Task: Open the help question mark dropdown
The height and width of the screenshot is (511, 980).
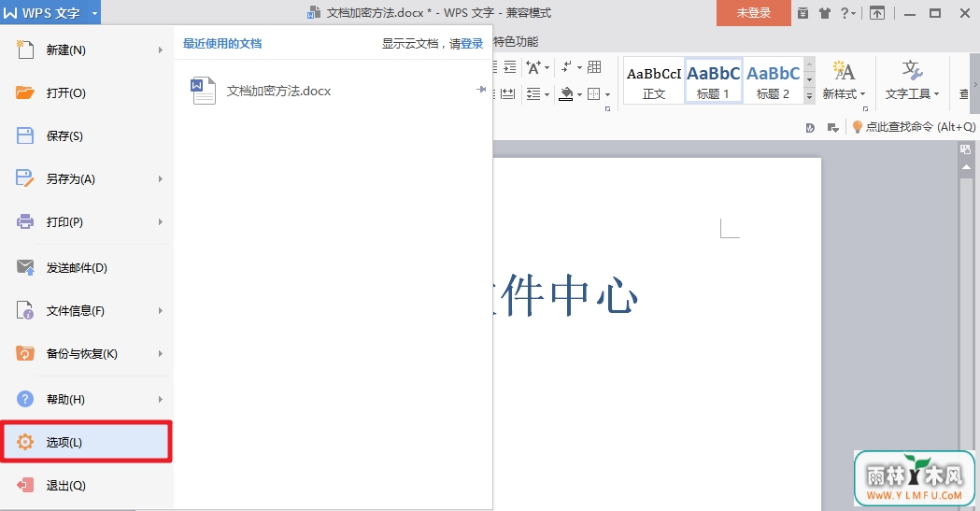Action: (x=847, y=13)
